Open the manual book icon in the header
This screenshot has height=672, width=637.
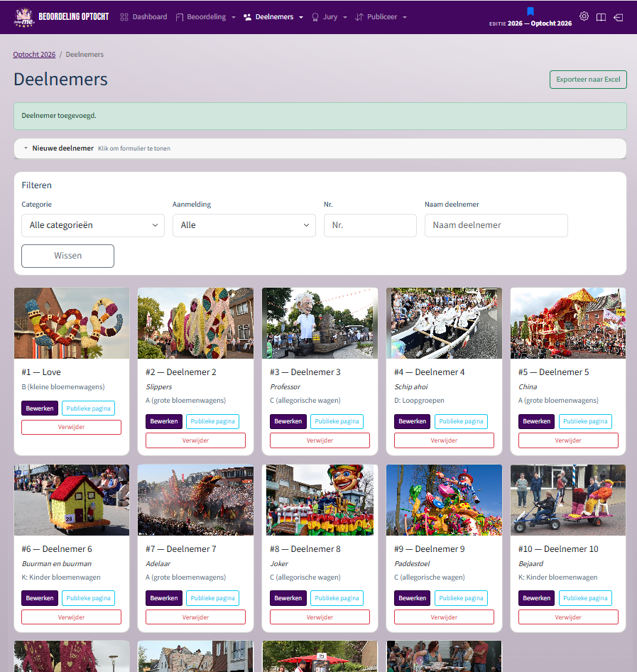pos(601,17)
